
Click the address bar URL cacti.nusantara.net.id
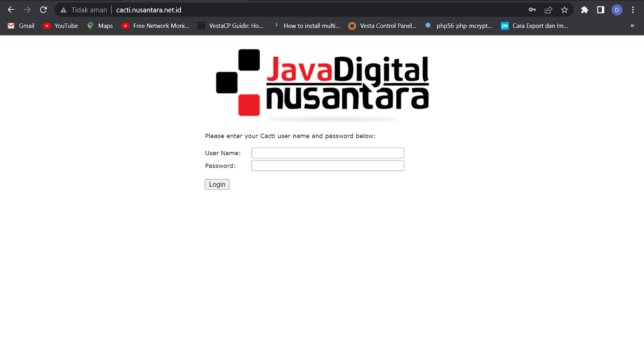pyautogui.click(x=149, y=10)
